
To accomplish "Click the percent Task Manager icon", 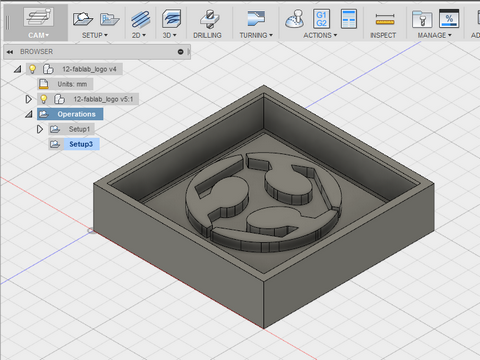I will (449, 18).
